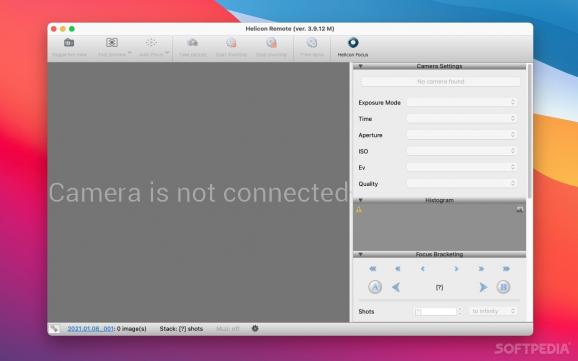578x361 pixels.
Task: Click the right panel vertical scrollbar
Action: pyautogui.click(x=530, y=131)
